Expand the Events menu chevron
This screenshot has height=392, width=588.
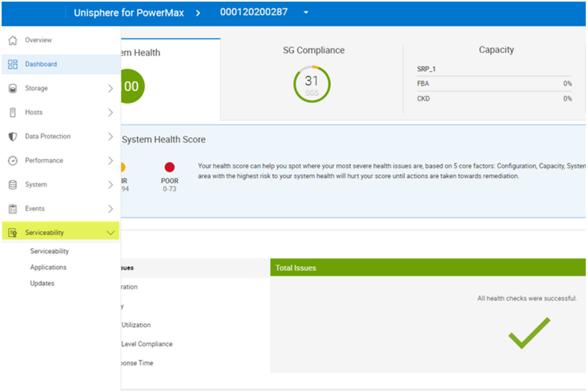click(x=110, y=208)
